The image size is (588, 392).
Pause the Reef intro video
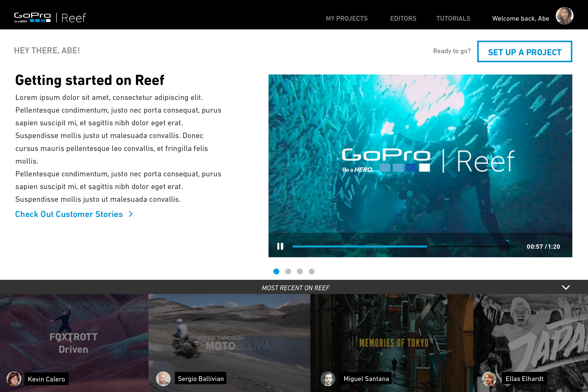pyautogui.click(x=280, y=246)
